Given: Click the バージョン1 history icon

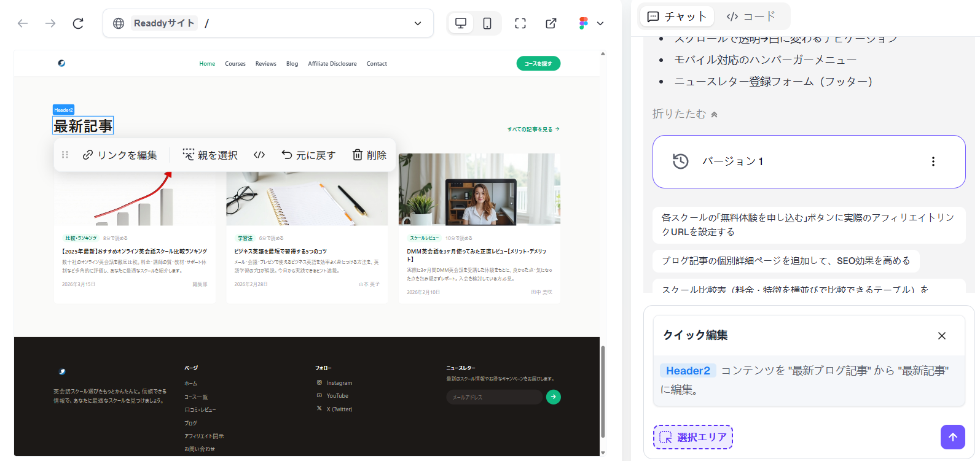Looking at the screenshot, I should point(680,161).
